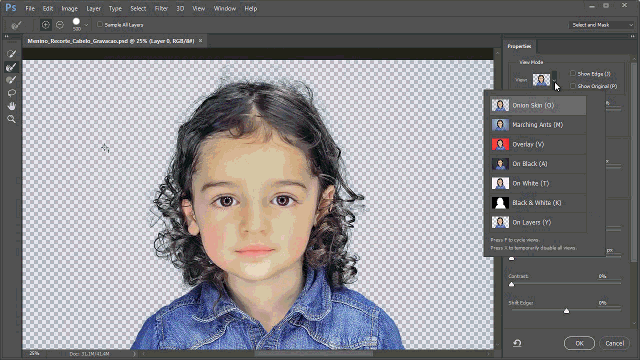Click the Menino_Recorte document tab title

click(x=111, y=41)
